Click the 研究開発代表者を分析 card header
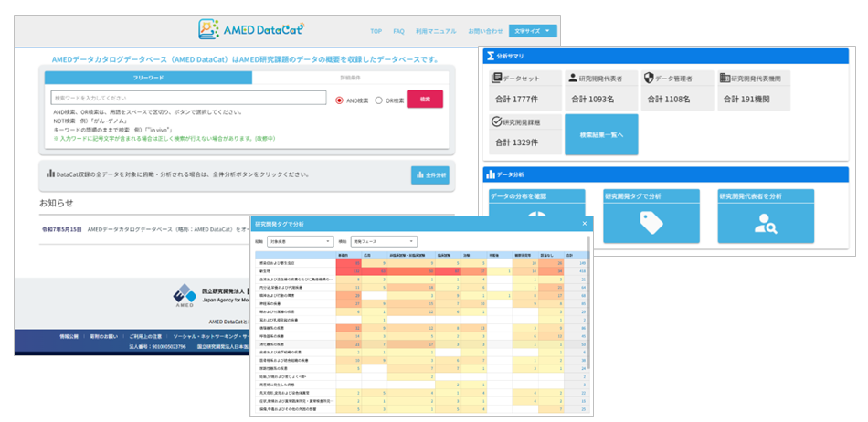 [766, 195]
